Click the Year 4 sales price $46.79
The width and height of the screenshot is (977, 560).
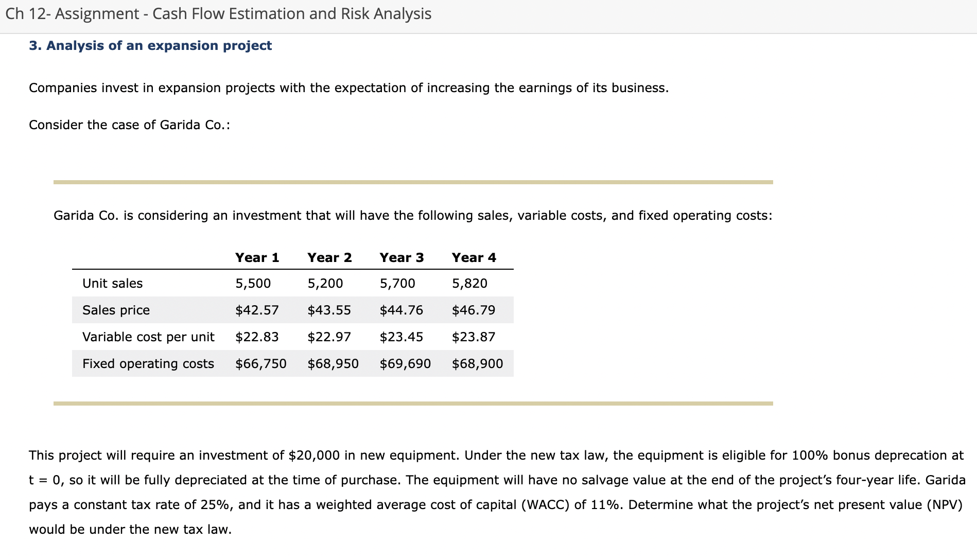(474, 310)
